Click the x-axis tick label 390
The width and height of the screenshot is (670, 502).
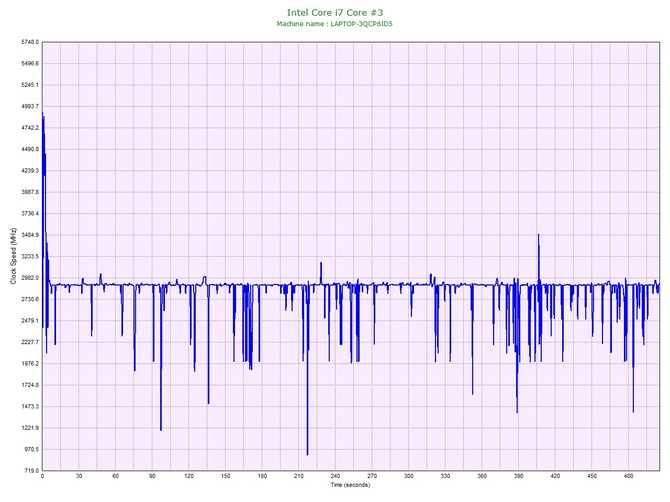[519, 476]
